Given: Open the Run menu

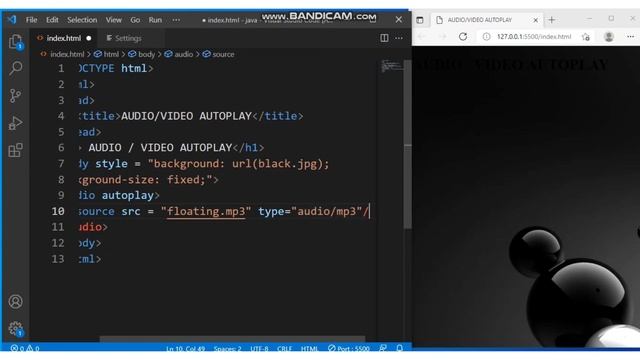Looking at the screenshot, I should click(155, 20).
